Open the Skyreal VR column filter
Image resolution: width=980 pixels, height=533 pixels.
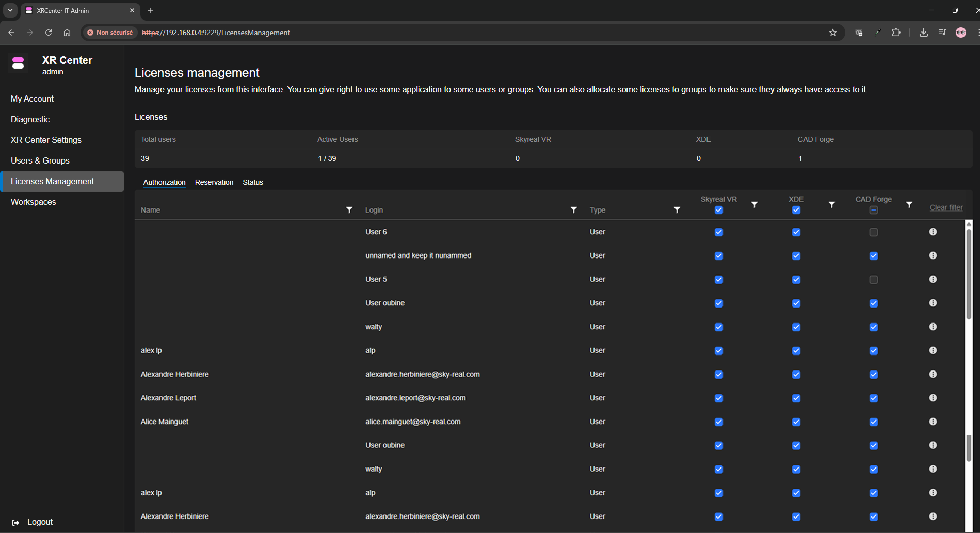click(754, 205)
